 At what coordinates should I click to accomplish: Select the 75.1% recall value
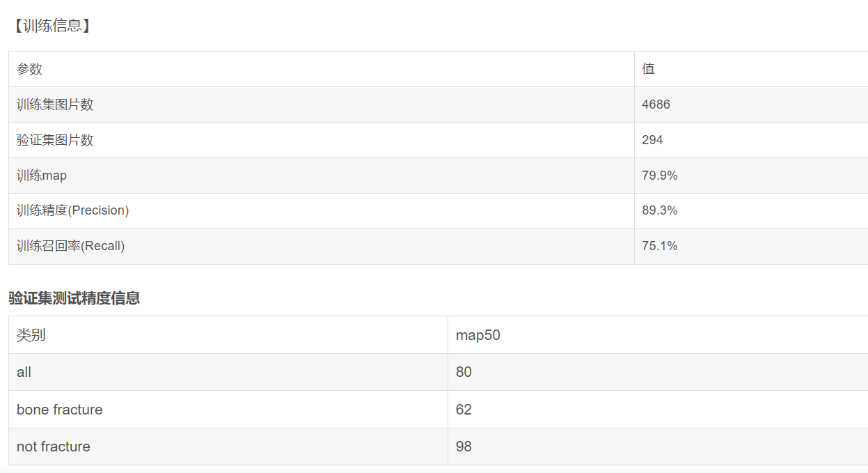click(x=660, y=246)
